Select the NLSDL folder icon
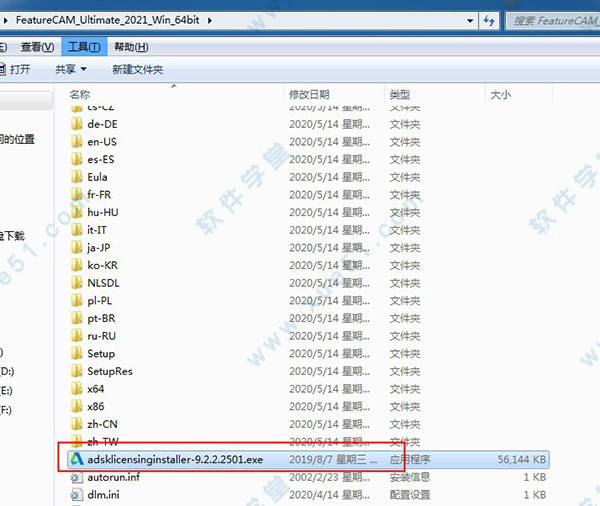This screenshot has height=506, width=600. click(77, 282)
